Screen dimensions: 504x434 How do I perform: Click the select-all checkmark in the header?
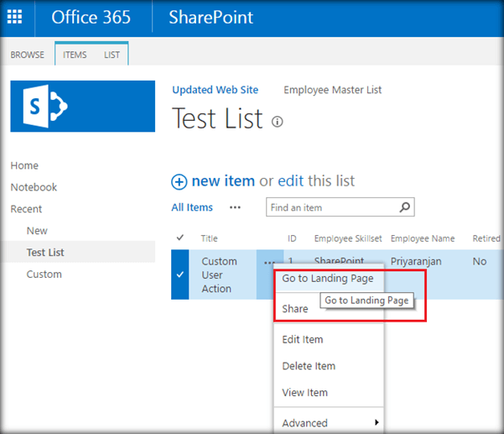click(180, 238)
